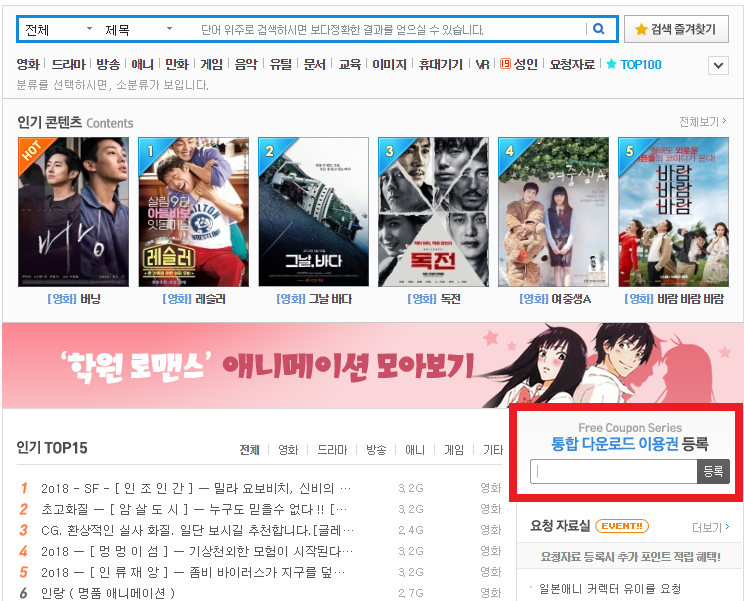Select the 드라마 category menu

tap(68, 65)
